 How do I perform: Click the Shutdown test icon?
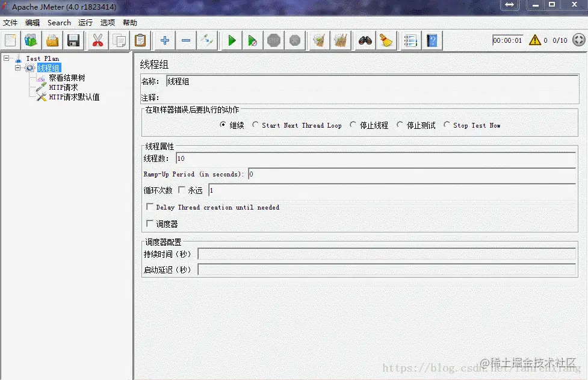(295, 40)
